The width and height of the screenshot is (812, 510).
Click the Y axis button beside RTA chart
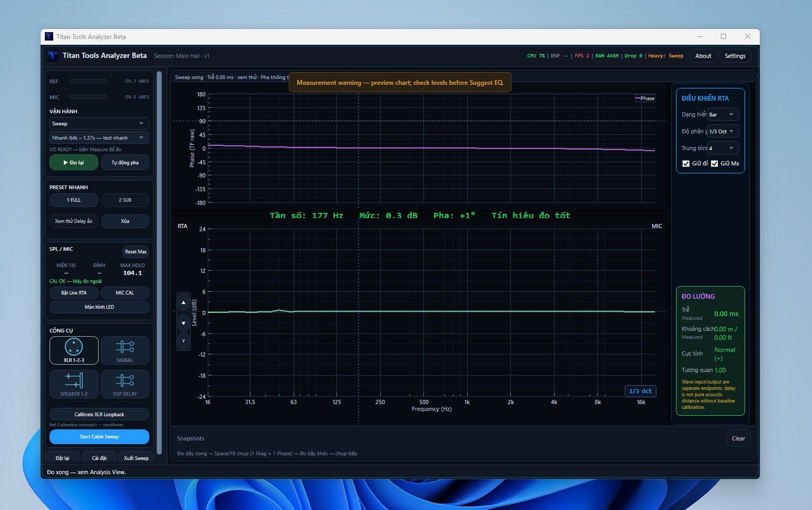point(183,341)
